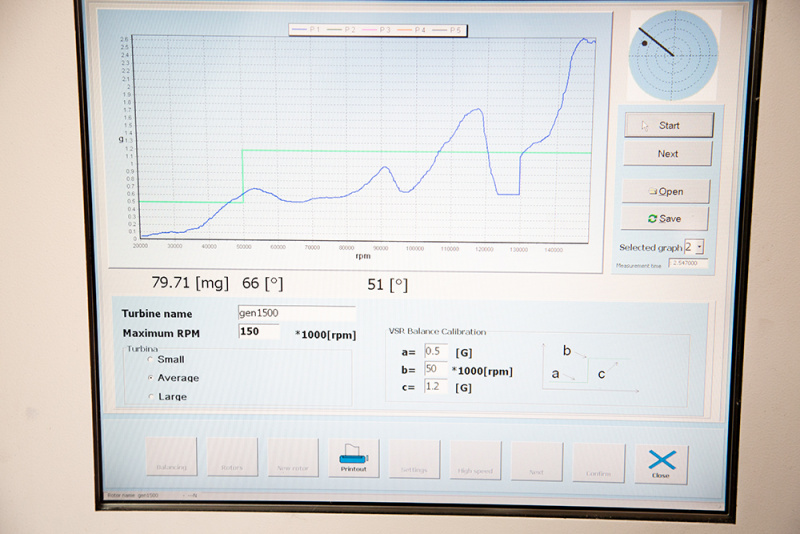This screenshot has height=534, width=800.
Task: Select the Large turbine radio button
Action: (x=151, y=397)
